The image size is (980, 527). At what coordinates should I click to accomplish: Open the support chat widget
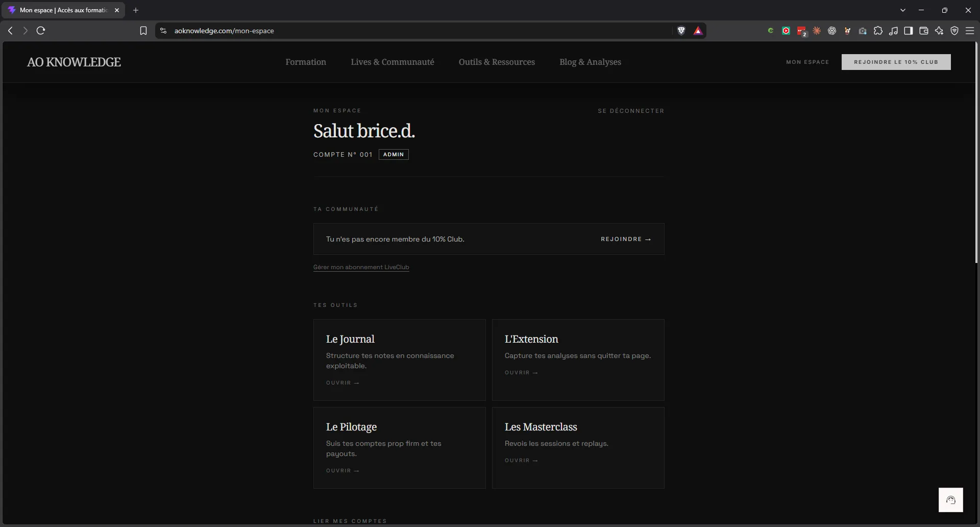pos(950,500)
